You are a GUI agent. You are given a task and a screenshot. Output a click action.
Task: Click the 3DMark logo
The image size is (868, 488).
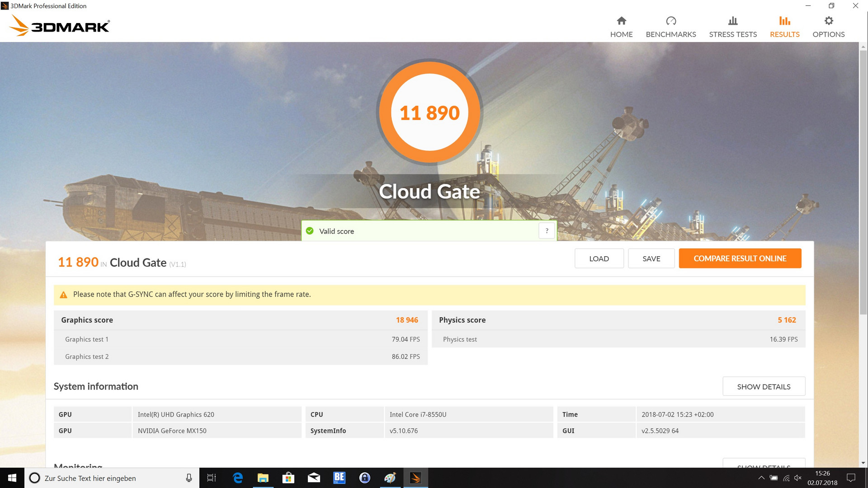[60, 26]
